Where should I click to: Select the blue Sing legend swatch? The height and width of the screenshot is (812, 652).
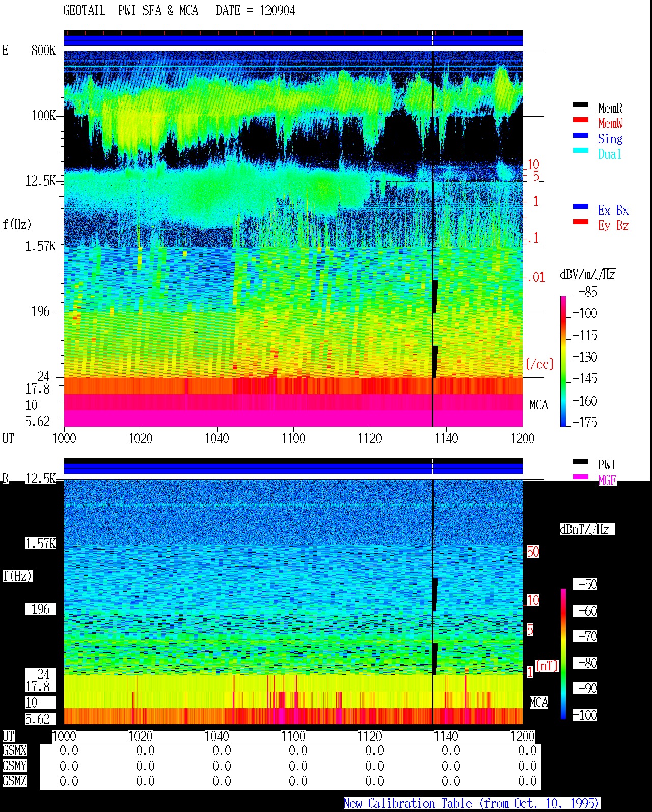tap(581, 136)
